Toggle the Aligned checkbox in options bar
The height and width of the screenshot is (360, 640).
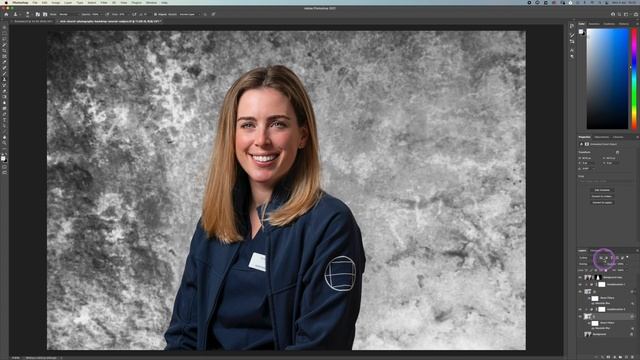pyautogui.click(x=156, y=14)
